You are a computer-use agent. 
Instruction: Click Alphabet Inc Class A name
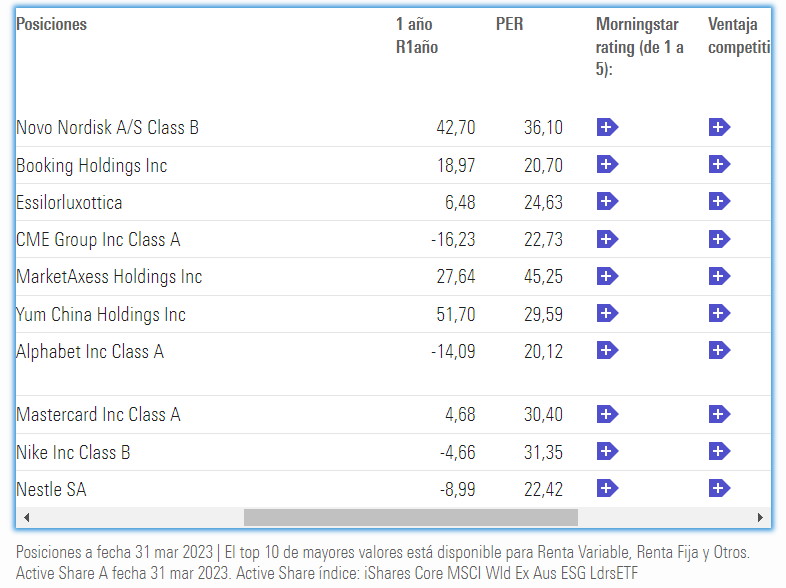[x=90, y=351]
